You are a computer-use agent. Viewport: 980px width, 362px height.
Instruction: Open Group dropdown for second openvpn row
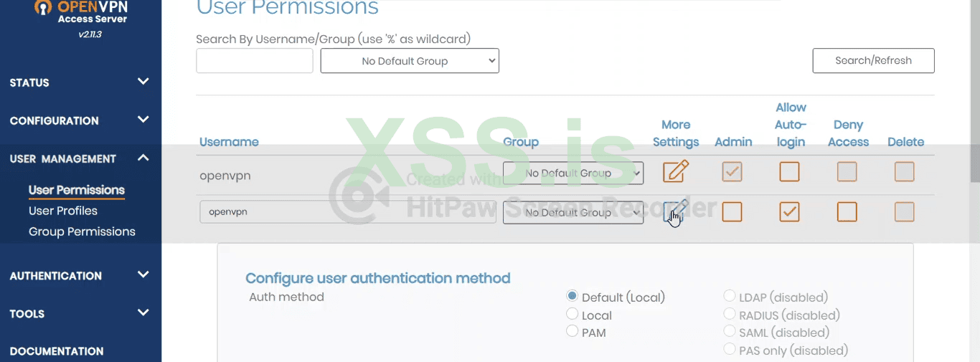(573, 212)
